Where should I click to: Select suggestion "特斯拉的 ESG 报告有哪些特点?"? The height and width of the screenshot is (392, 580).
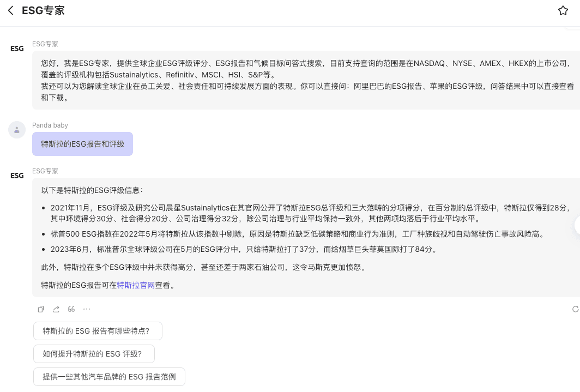click(98, 331)
